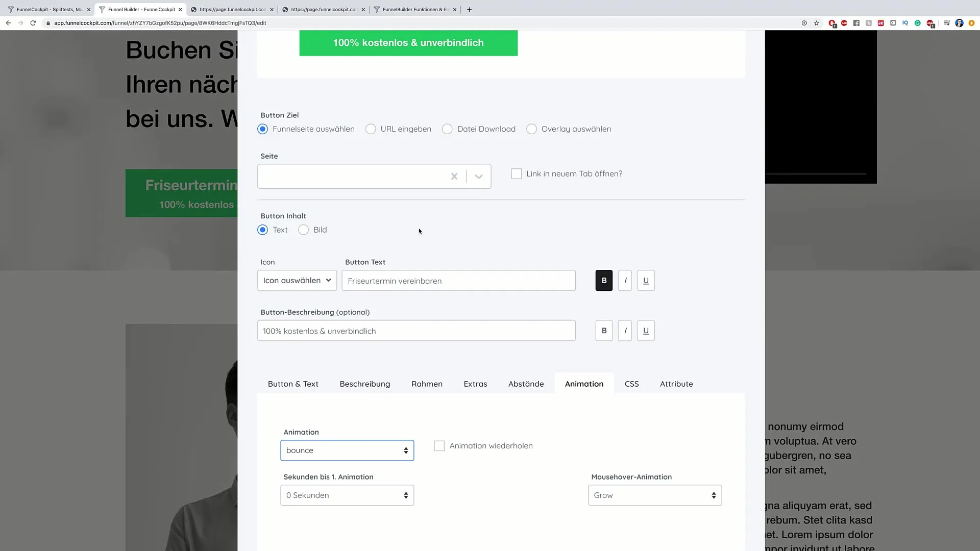Click the Italic icon for Button Text
The image size is (980, 551).
pyautogui.click(x=625, y=281)
